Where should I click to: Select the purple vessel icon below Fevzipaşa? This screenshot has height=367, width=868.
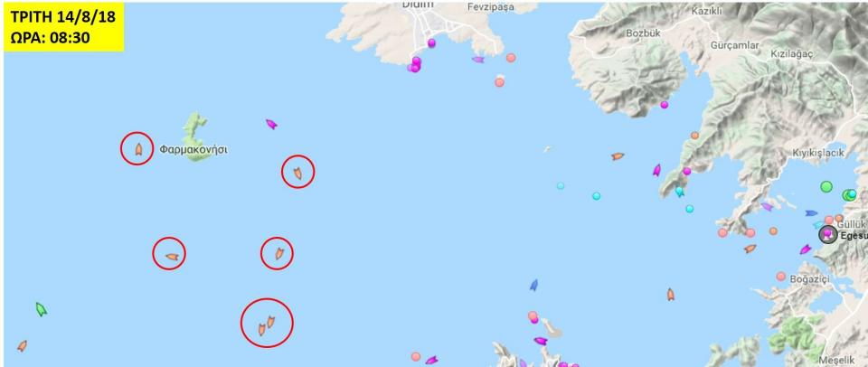[477, 60]
